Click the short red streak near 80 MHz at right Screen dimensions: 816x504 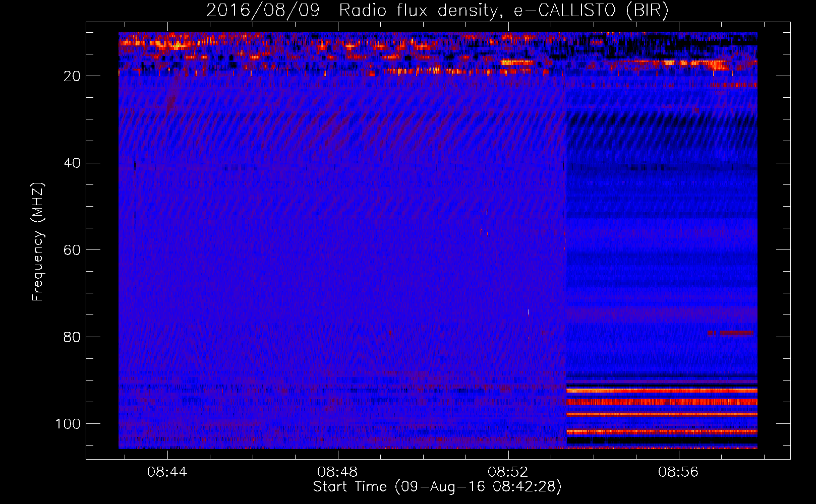(x=730, y=333)
